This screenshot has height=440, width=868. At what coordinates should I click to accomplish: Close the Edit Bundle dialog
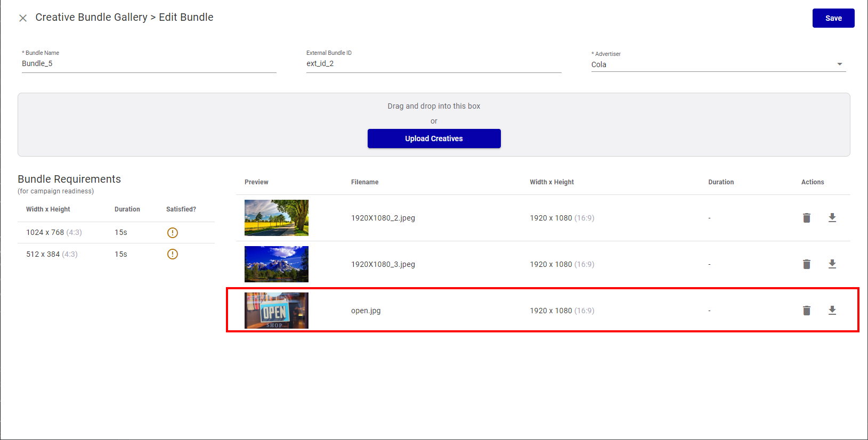(23, 18)
